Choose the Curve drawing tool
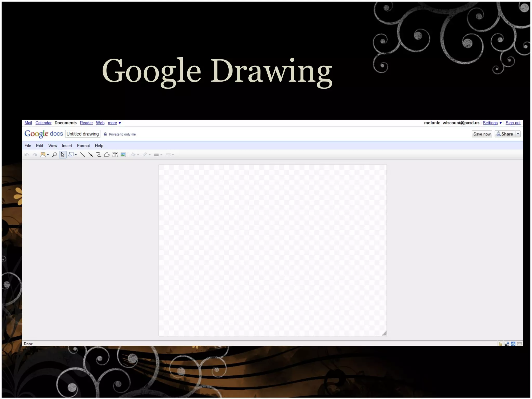Screen dimensions: 532x399 point(99,155)
